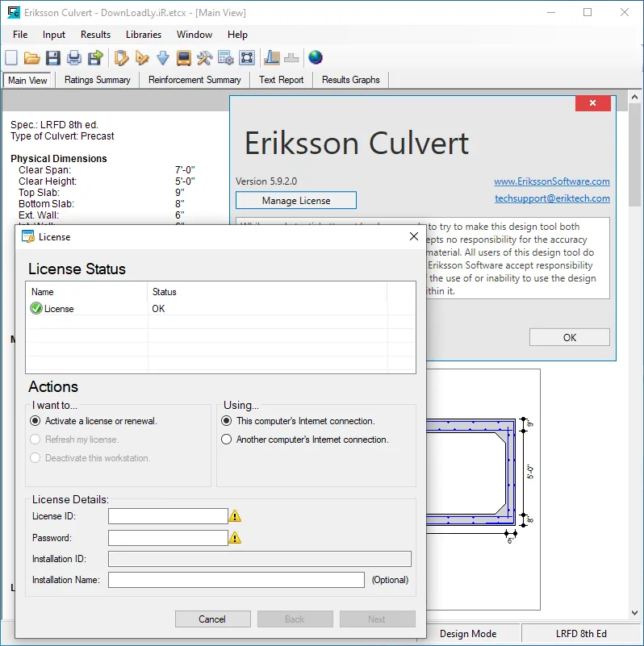Open the Window menu
644x646 pixels.
(x=194, y=35)
